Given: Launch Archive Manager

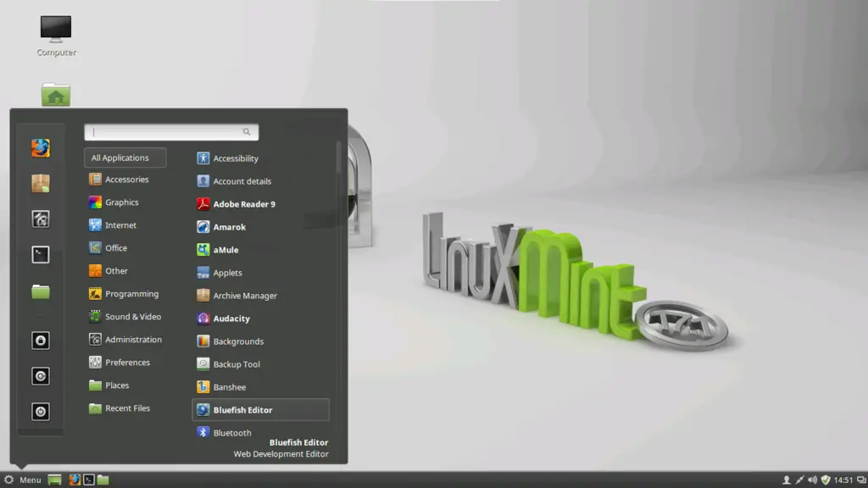Looking at the screenshot, I should pyautogui.click(x=261, y=296).
